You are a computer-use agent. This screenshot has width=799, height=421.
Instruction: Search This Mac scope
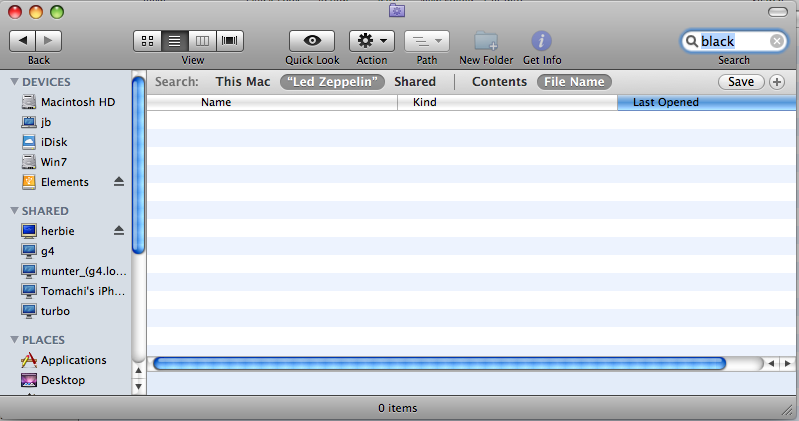243,82
